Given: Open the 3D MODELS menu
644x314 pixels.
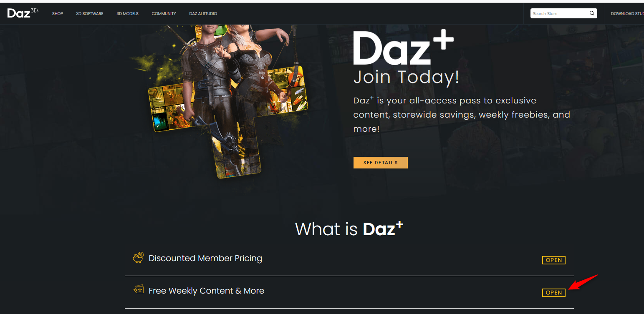Looking at the screenshot, I should (x=127, y=14).
